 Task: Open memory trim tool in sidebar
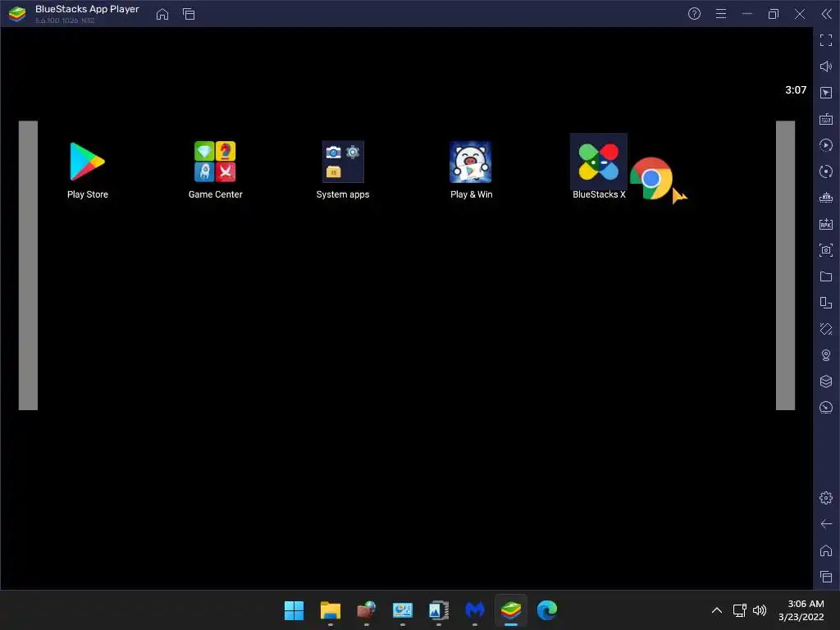[x=826, y=198]
